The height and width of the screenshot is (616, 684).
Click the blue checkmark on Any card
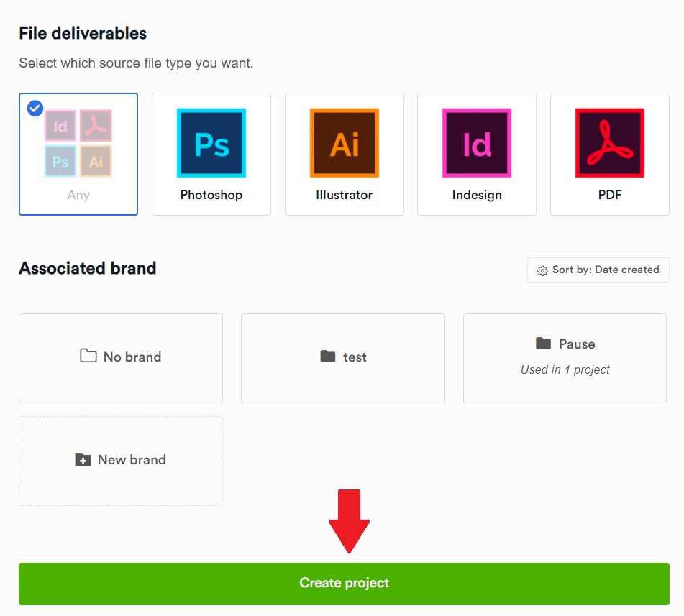pyautogui.click(x=35, y=108)
